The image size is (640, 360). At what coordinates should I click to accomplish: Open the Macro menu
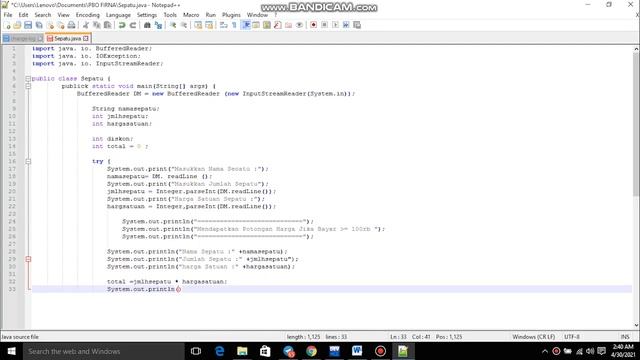(191, 15)
